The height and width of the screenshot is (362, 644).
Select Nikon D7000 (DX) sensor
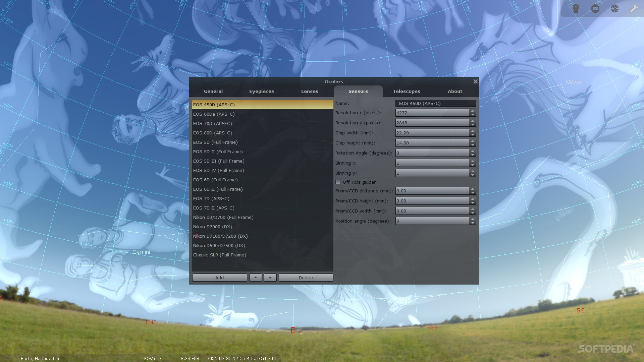pyautogui.click(x=263, y=227)
